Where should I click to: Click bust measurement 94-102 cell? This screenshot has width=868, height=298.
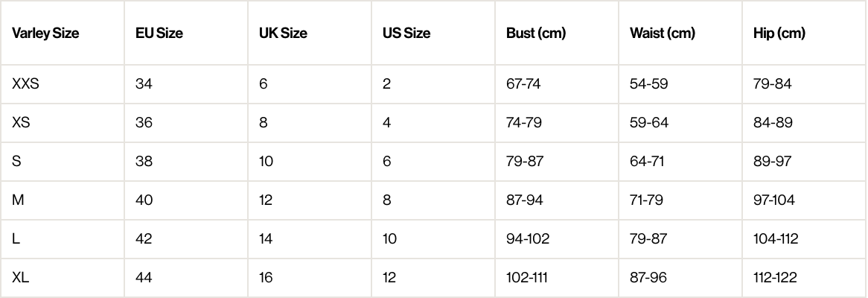[528, 239]
